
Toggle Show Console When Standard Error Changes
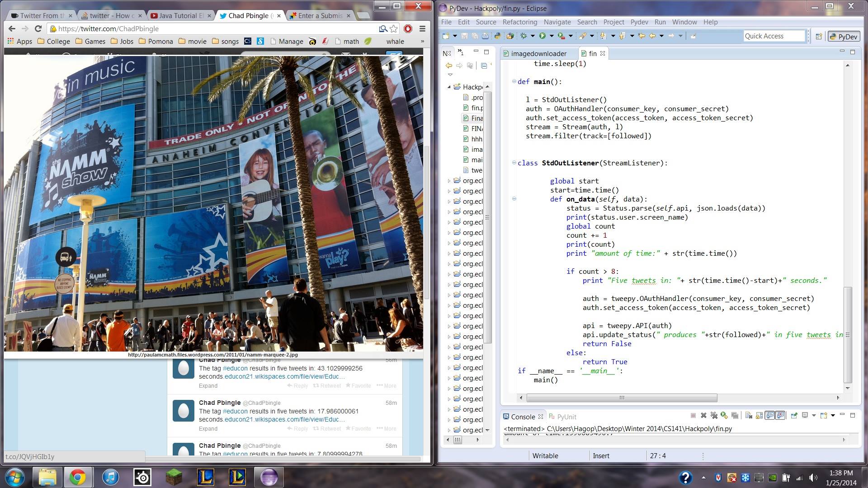point(781,415)
